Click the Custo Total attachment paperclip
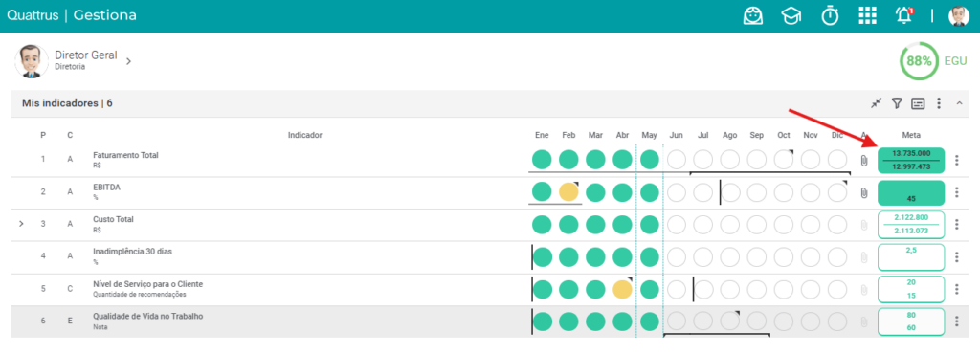 click(x=864, y=225)
